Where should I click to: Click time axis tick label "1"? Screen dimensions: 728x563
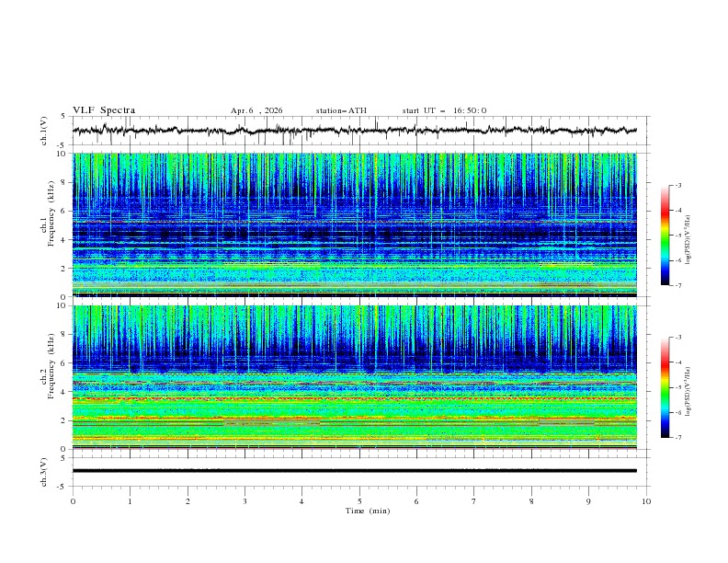130,501
